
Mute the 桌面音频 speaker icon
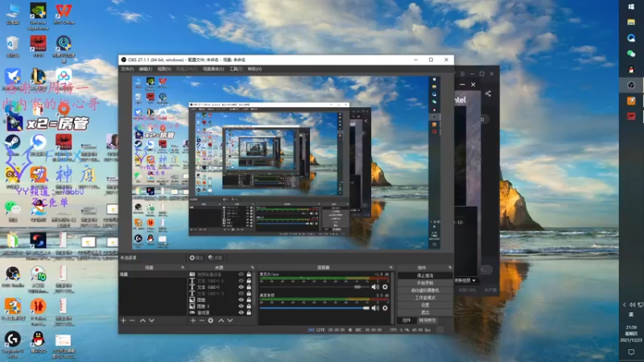[x=375, y=308]
